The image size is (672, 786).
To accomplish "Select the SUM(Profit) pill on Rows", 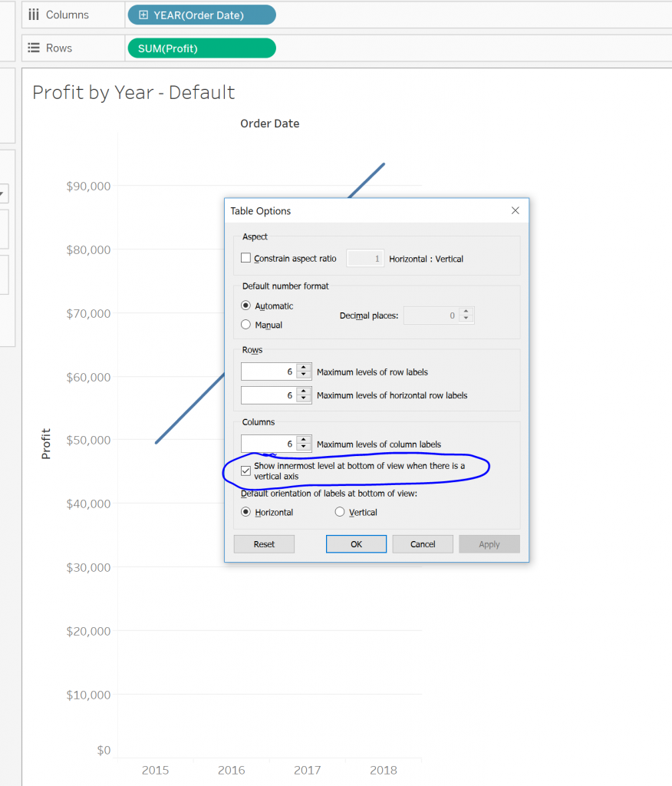I will pyautogui.click(x=201, y=48).
